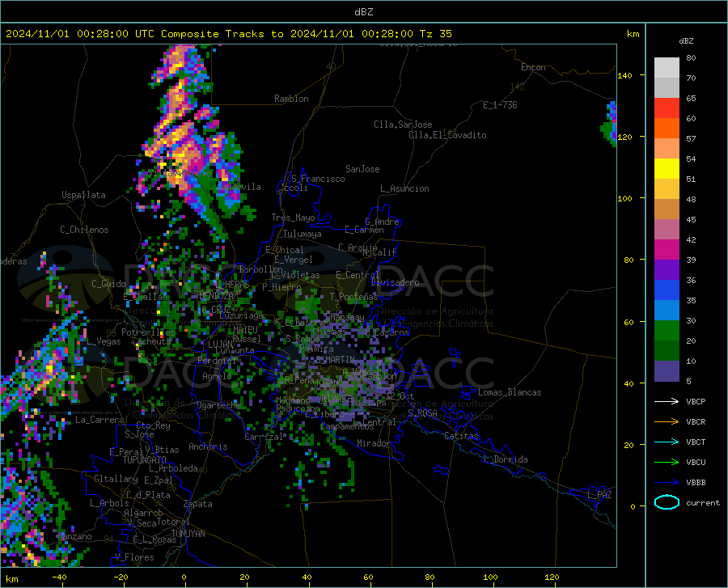Click the 'dBZ' title at the top
728x588 pixels.
click(x=363, y=12)
